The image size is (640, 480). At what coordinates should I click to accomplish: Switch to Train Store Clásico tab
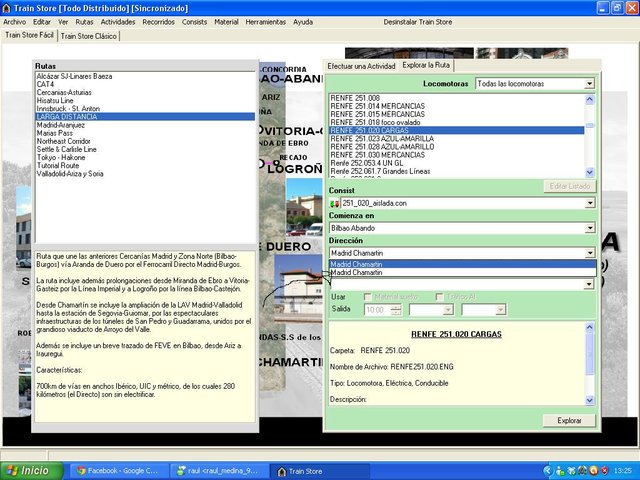click(x=90, y=36)
